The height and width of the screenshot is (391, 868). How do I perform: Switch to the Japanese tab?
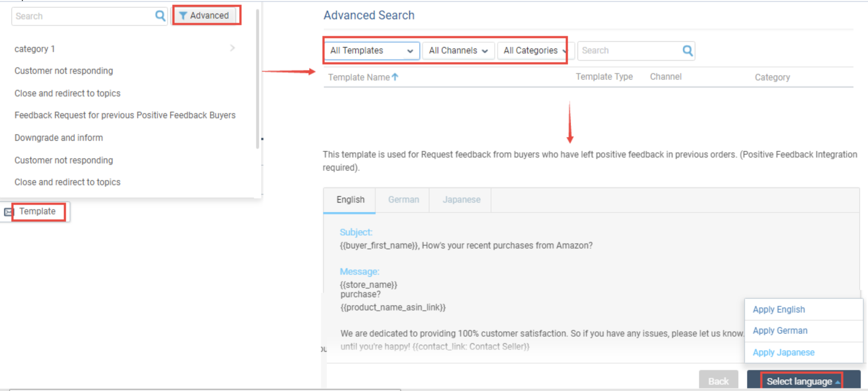(461, 199)
